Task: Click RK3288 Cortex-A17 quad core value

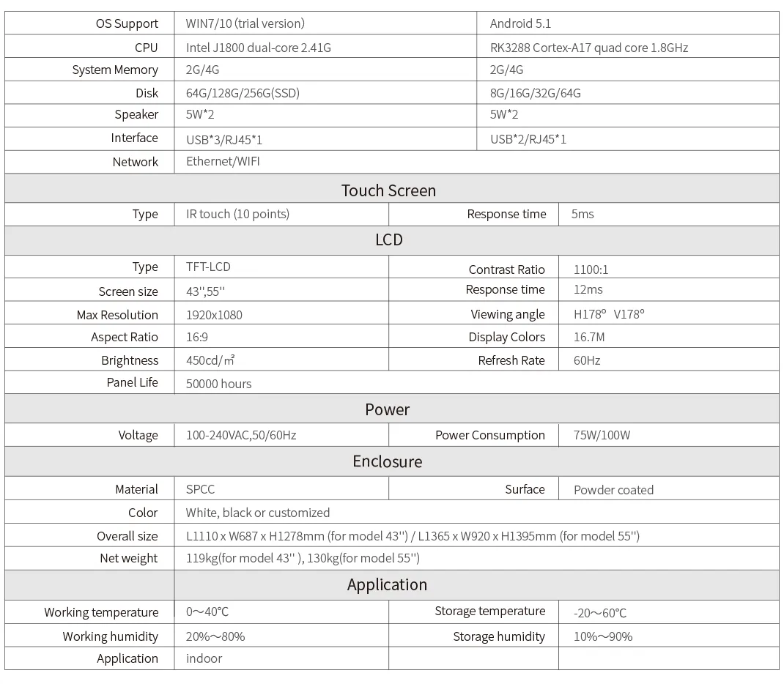Action: pyautogui.click(x=589, y=48)
